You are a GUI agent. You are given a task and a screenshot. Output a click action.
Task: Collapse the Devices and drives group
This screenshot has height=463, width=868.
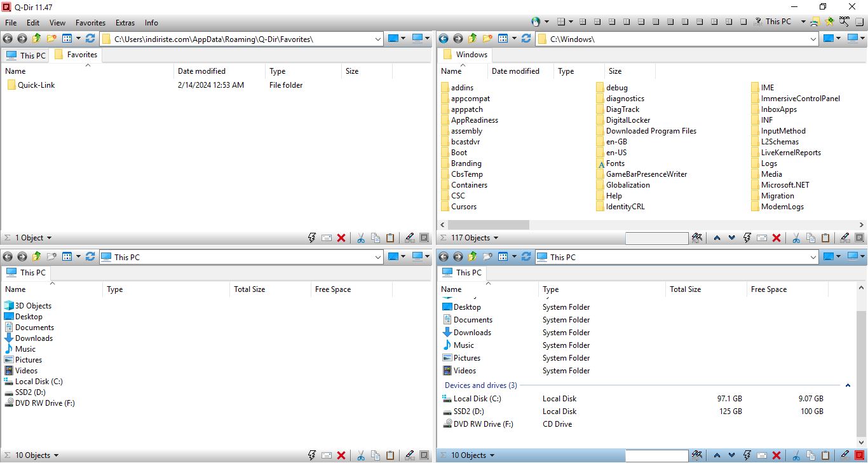point(848,385)
